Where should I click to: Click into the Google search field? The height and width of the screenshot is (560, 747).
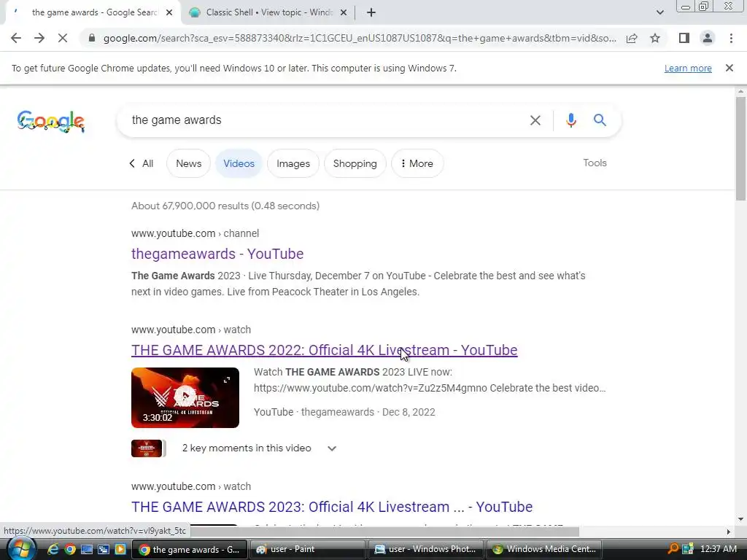tap(324, 120)
